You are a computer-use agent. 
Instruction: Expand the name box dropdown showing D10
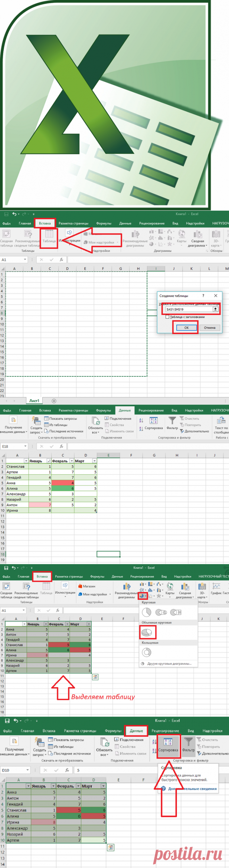[28, 770]
